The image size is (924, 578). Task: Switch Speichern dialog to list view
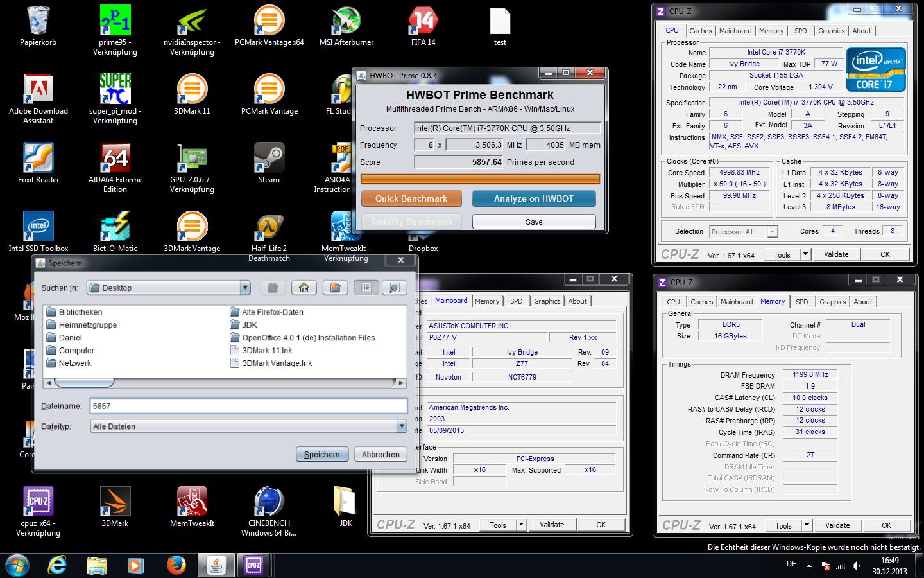[x=366, y=288]
